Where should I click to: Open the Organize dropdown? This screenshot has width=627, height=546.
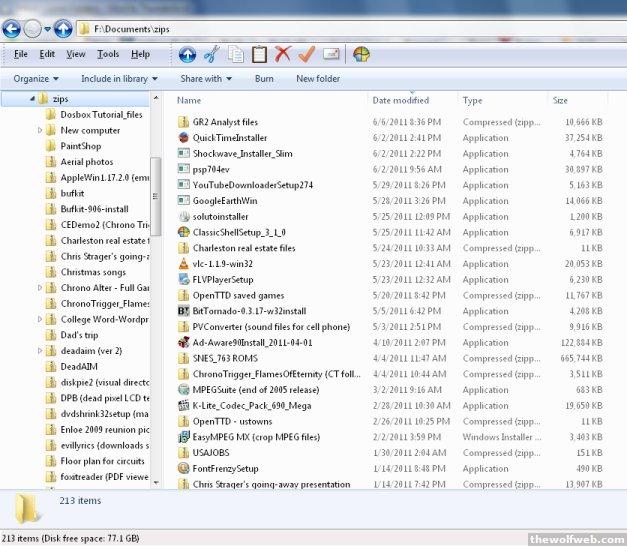[36, 79]
